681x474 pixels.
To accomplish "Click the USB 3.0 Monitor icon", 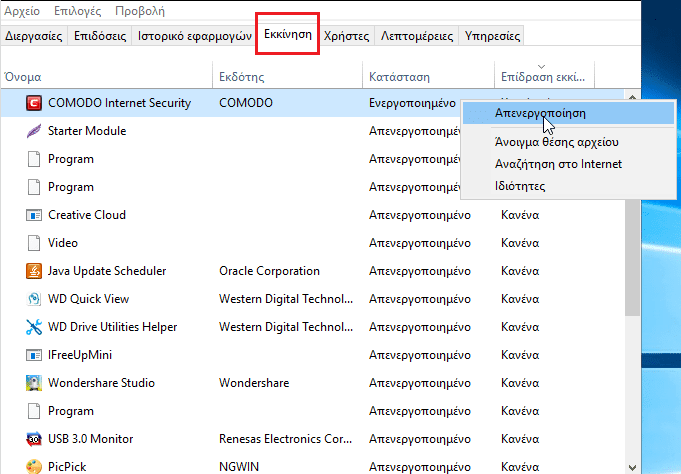I will coord(34,439).
